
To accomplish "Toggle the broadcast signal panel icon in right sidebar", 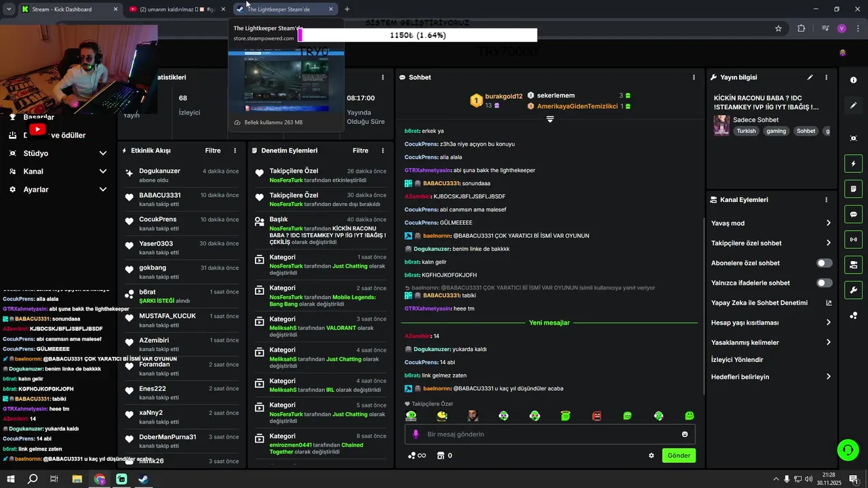I will pos(853,239).
